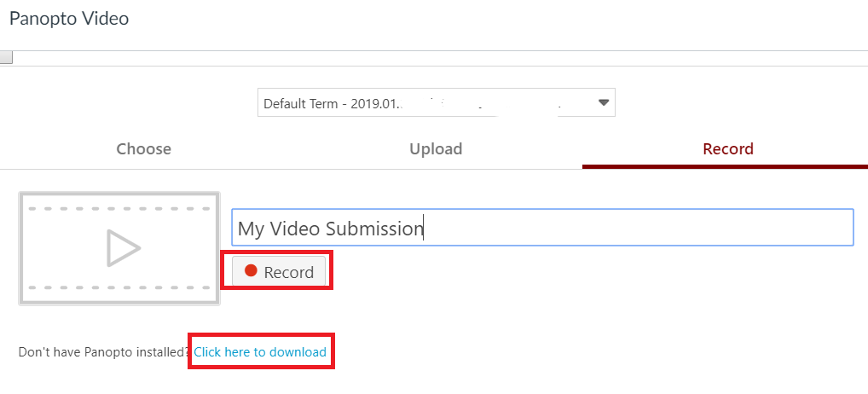
Task: Click the empty area right of the title text
Action: (x=639, y=229)
